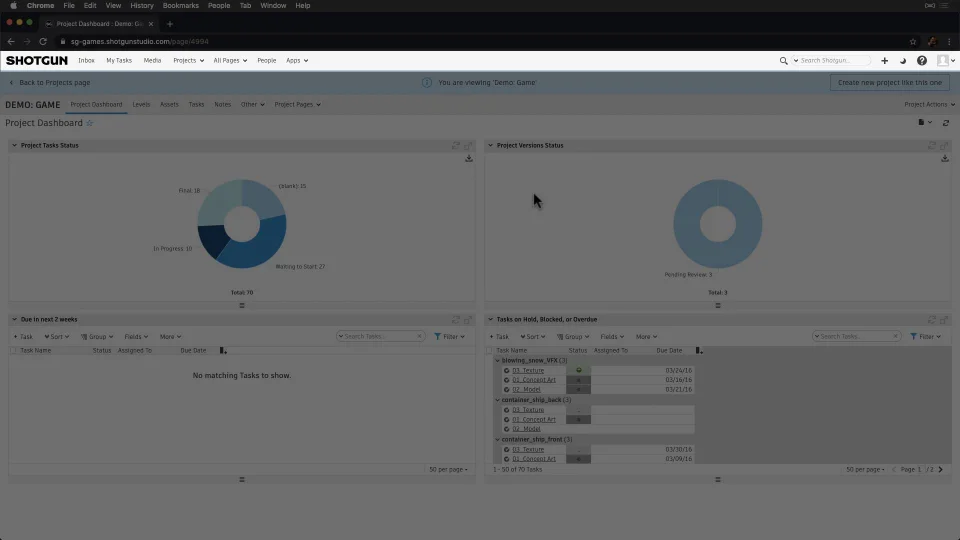
Task: Refresh the Due in next 2 weeks widget
Action: tap(456, 320)
